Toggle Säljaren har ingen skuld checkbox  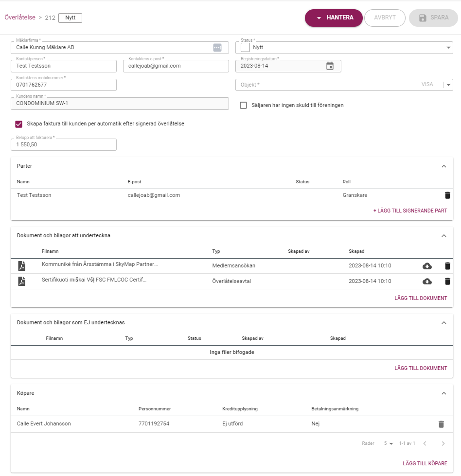click(x=244, y=106)
